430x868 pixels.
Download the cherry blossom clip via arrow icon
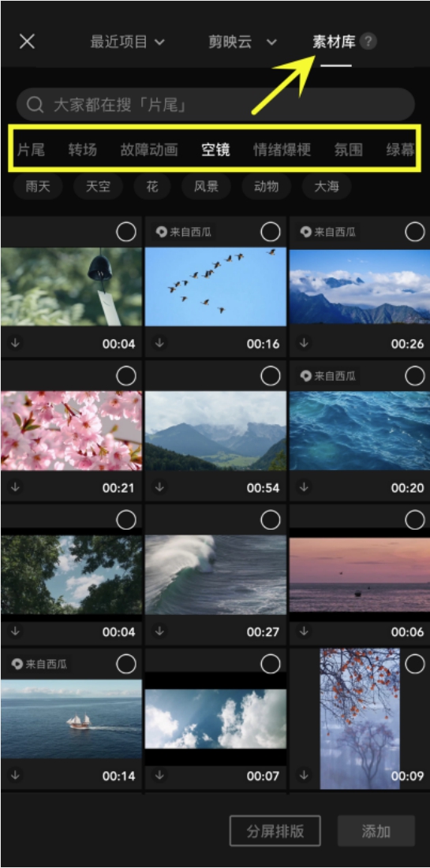click(x=16, y=487)
